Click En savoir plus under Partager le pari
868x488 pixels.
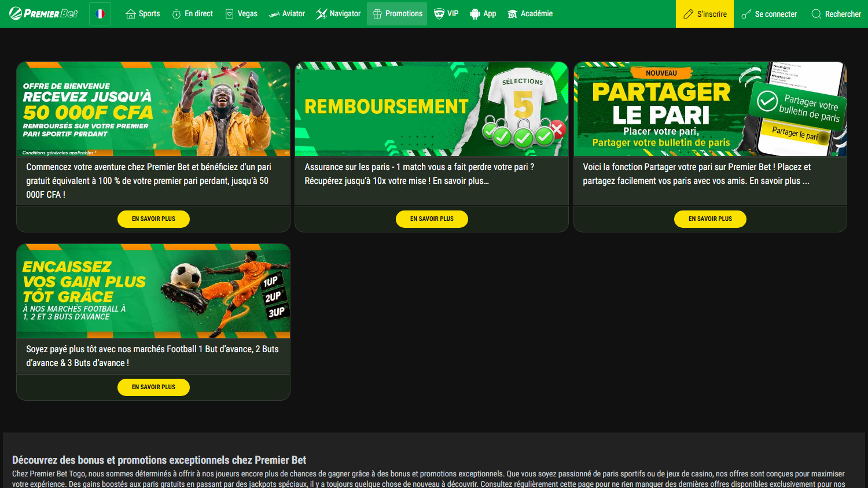coord(710,219)
